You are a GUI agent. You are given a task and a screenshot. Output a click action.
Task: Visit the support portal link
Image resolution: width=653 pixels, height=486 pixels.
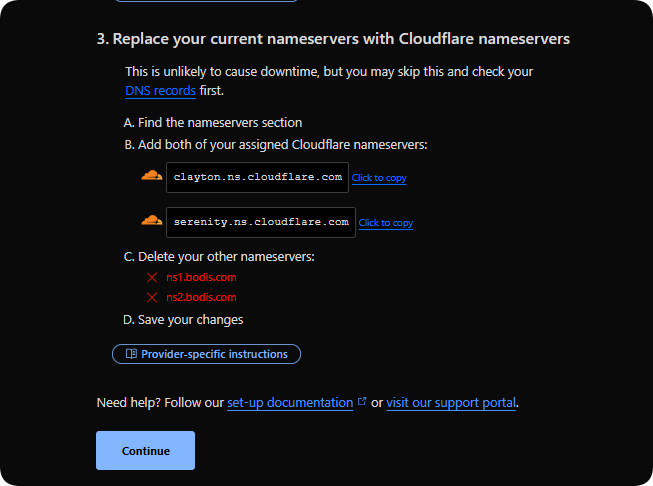(451, 403)
